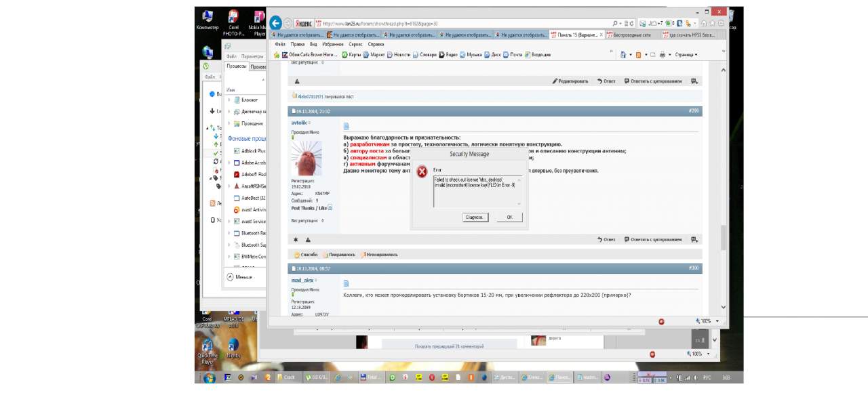
Task: Click username avtolik in post 299
Action: pyautogui.click(x=299, y=123)
